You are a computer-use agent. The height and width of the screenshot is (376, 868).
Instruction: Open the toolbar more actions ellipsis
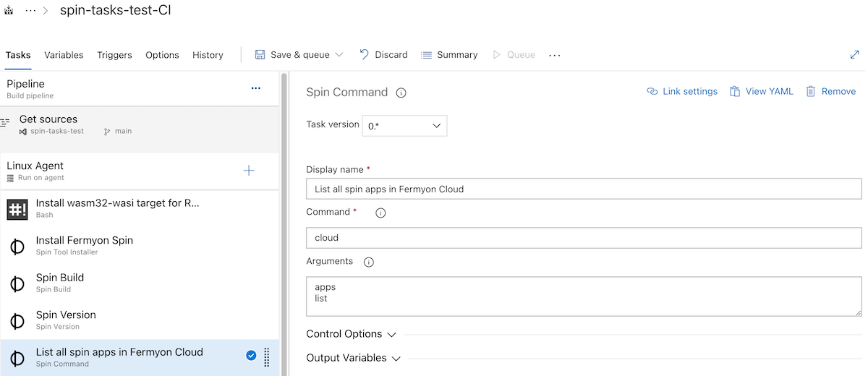(555, 55)
